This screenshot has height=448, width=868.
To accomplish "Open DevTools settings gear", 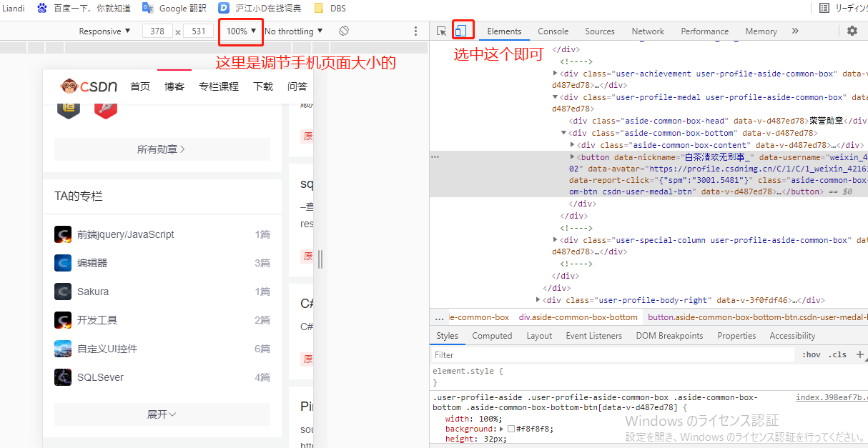I will pos(853,31).
